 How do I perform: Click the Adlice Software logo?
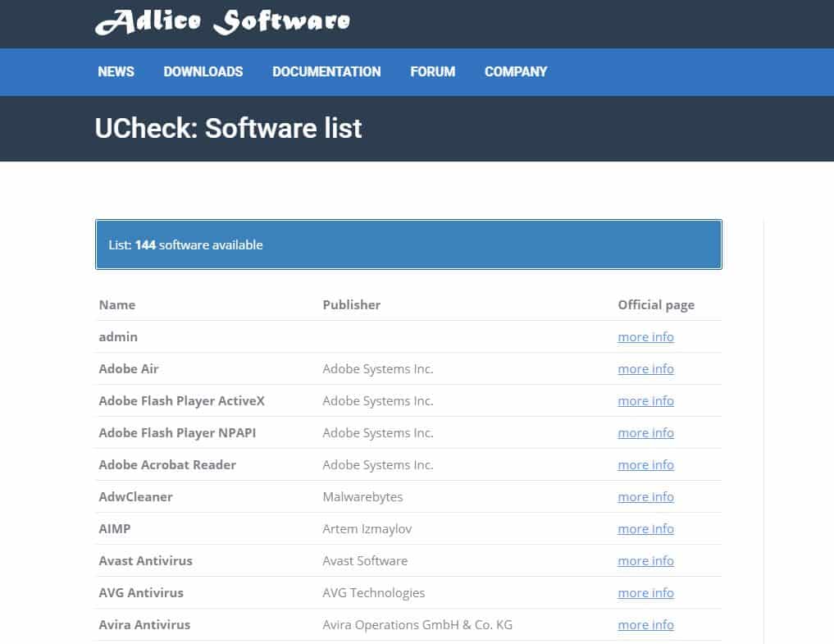pos(222,22)
